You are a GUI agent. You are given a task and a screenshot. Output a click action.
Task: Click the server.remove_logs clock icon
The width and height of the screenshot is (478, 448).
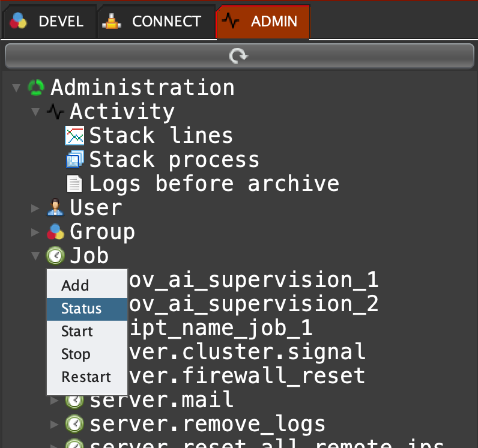[x=74, y=424]
